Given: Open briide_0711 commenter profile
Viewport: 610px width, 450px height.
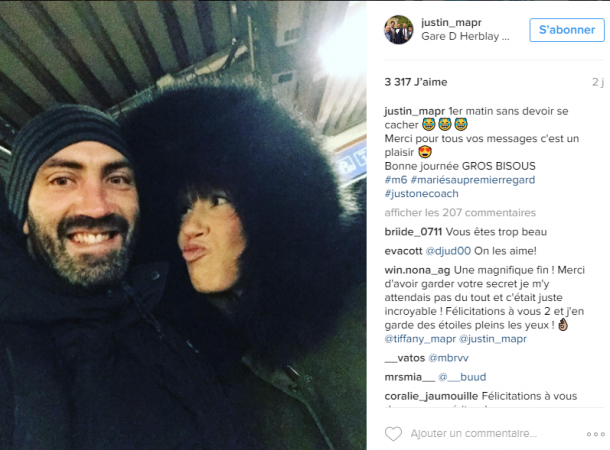Looking at the screenshot, I should pos(413,232).
